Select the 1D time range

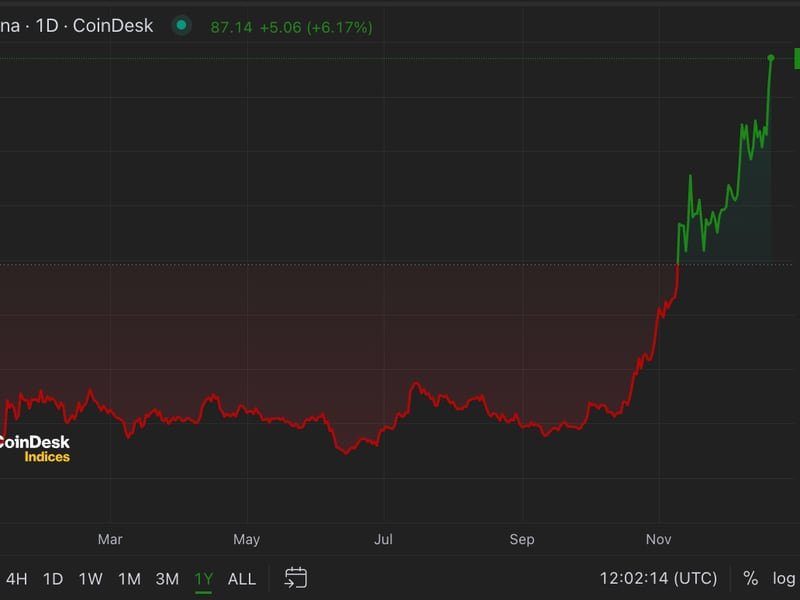[x=53, y=578]
